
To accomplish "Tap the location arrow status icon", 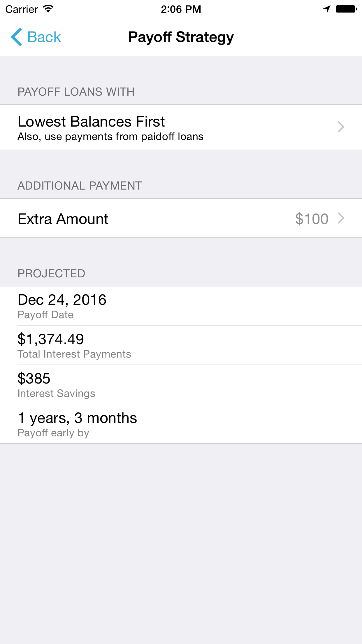I will (327, 9).
